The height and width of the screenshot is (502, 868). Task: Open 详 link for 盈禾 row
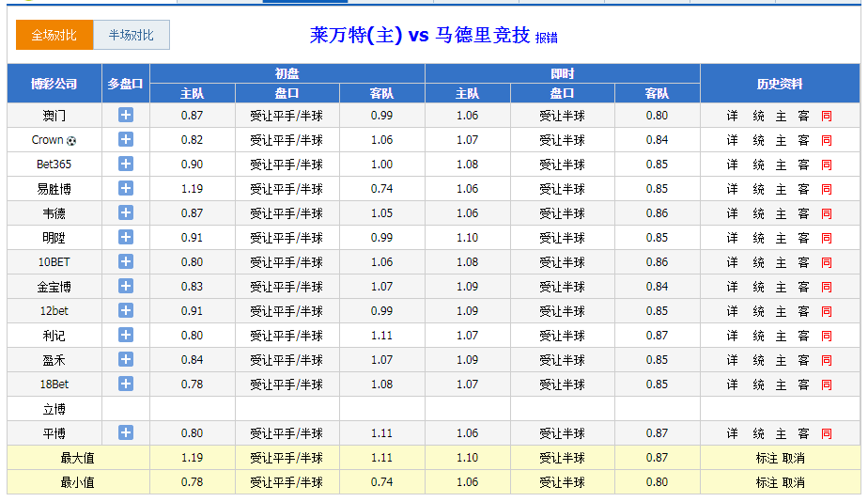pyautogui.click(x=733, y=360)
